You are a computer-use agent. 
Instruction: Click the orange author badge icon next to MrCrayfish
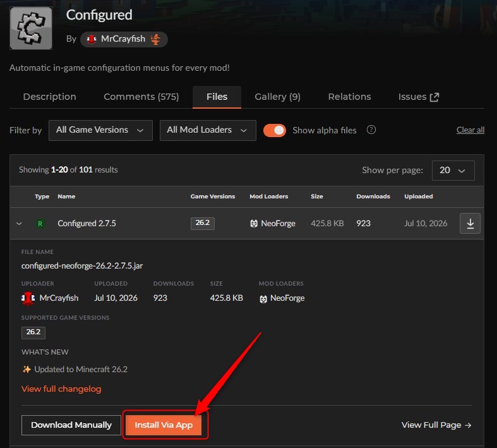click(155, 39)
